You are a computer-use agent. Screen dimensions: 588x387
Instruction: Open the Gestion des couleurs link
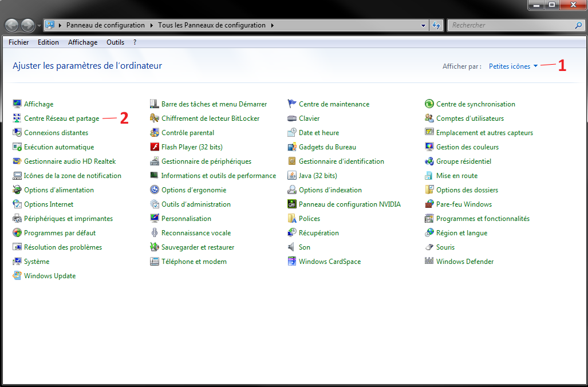[467, 147]
